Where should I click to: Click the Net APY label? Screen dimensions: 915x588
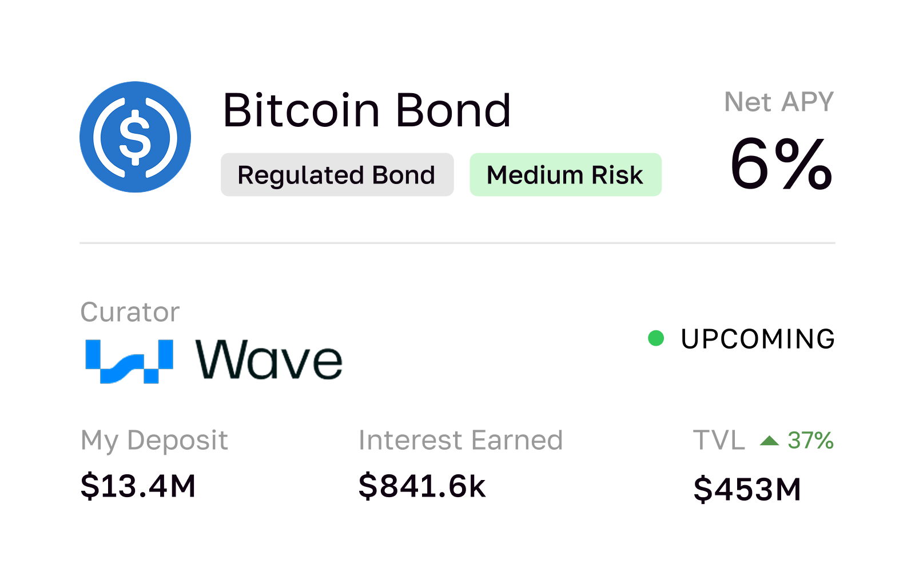(x=778, y=102)
